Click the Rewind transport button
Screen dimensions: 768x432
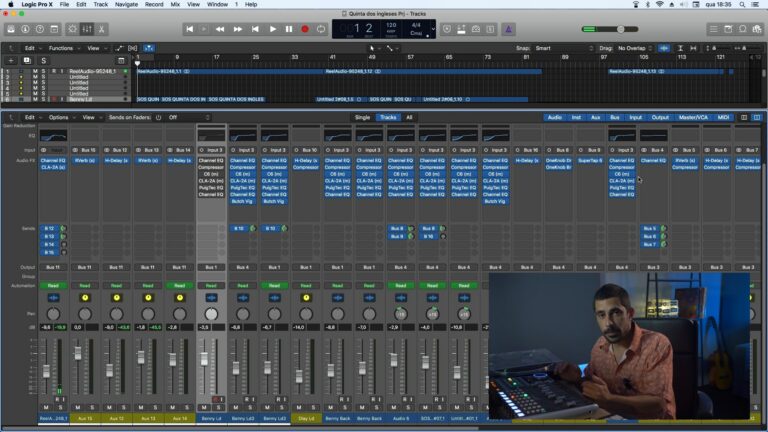pyautogui.click(x=220, y=29)
